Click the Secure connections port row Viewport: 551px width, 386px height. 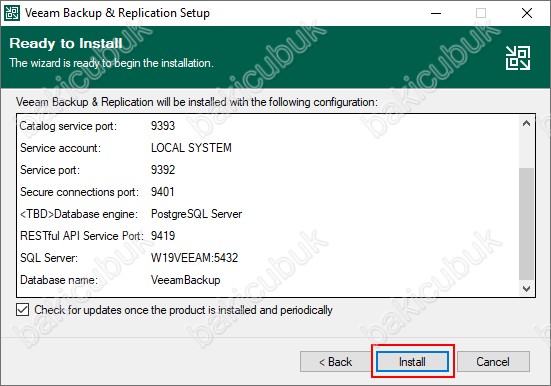(268, 192)
